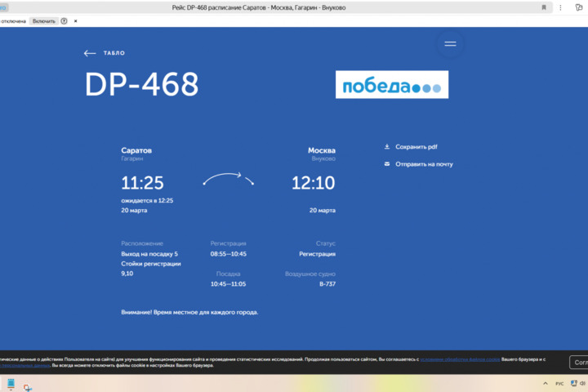Screen dimensions: 588x392
Task: Send the flight info to email
Action: coord(424,164)
